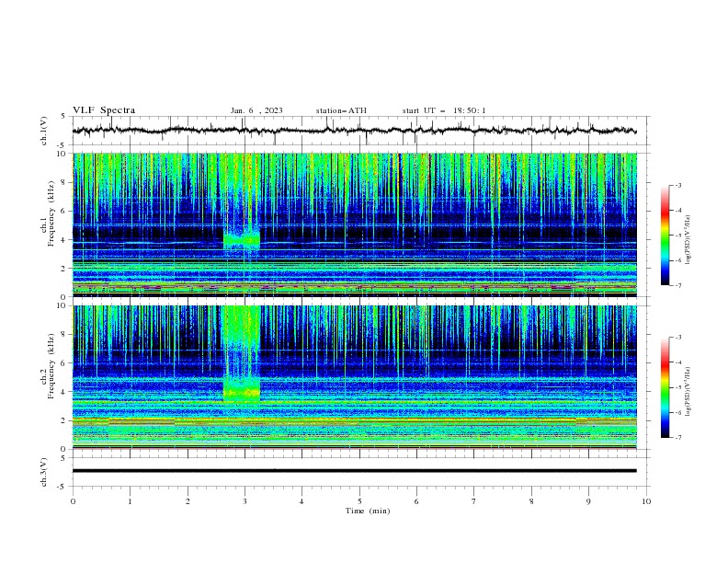This screenshot has width=728, height=563.
Task: Select the date text "Jan. 6 , 2023"
Action: tap(256, 110)
